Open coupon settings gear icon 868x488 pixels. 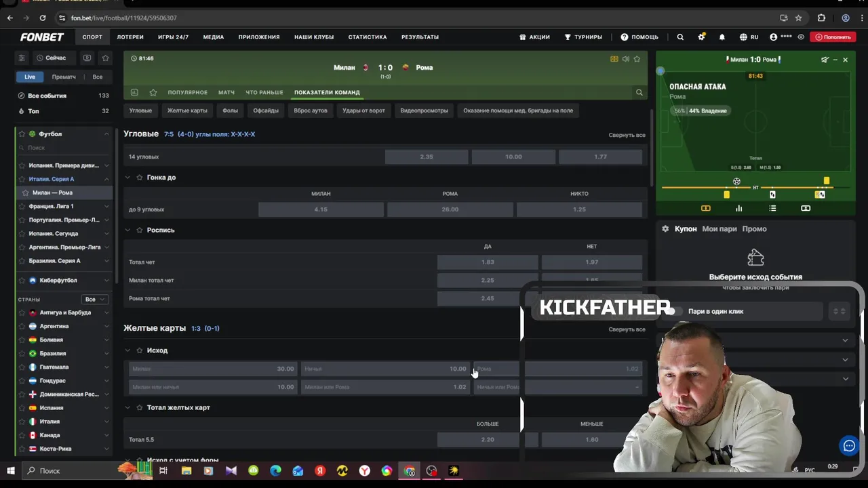click(665, 229)
